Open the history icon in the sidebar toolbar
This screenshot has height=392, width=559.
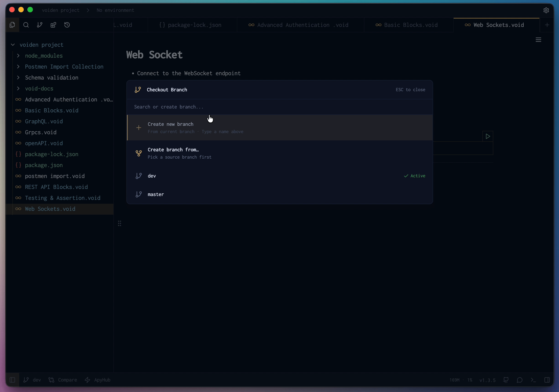pyautogui.click(x=67, y=25)
